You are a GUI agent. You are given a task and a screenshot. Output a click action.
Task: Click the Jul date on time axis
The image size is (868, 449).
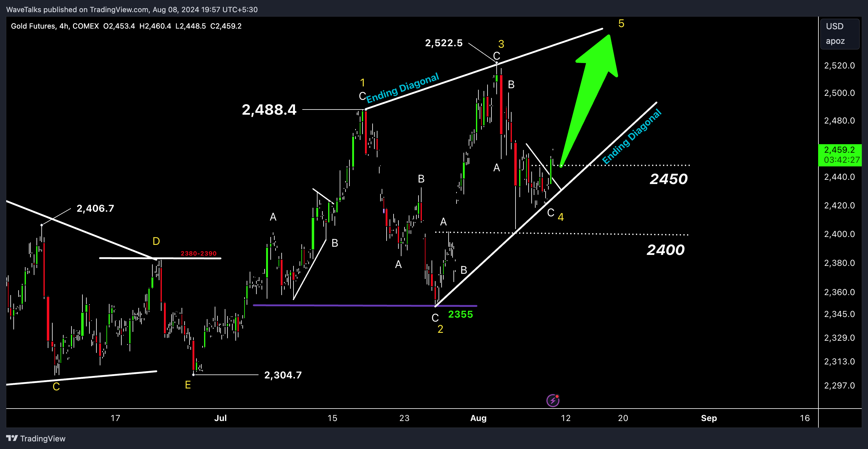coord(220,418)
